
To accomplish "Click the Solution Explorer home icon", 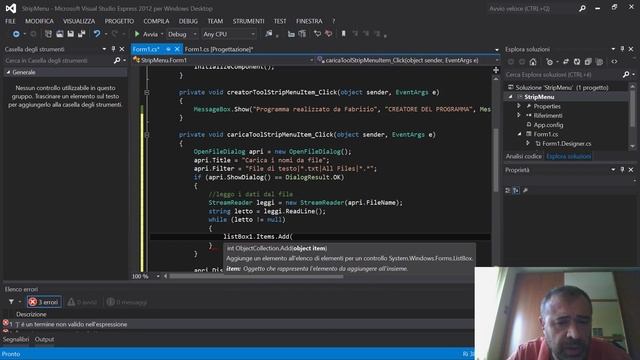I will [x=533, y=62].
